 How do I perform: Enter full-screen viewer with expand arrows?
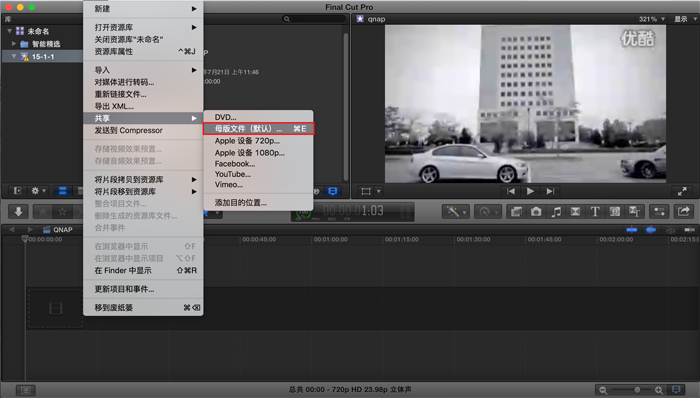point(682,191)
